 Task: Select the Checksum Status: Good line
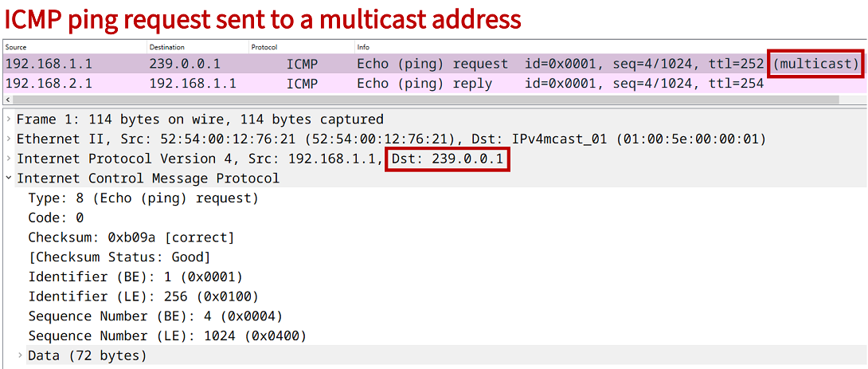[x=119, y=257]
